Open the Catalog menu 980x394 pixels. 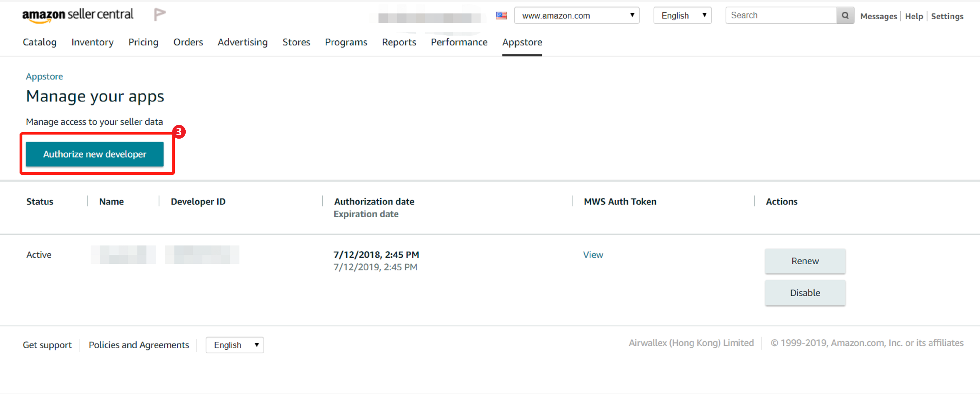tap(39, 42)
